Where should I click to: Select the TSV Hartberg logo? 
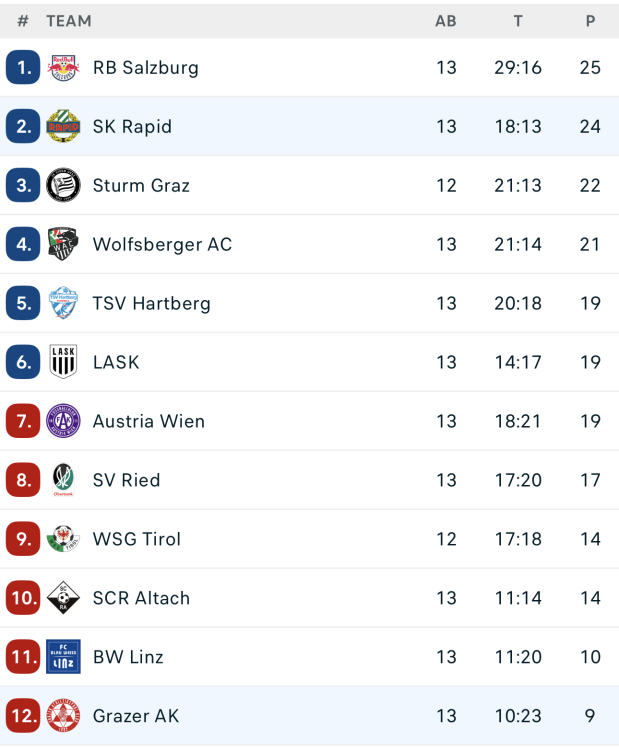click(63, 303)
